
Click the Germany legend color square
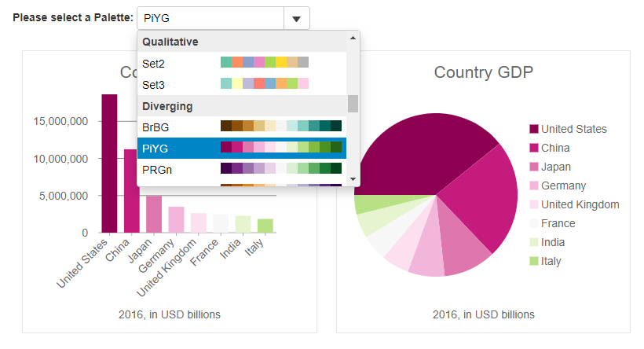534,186
